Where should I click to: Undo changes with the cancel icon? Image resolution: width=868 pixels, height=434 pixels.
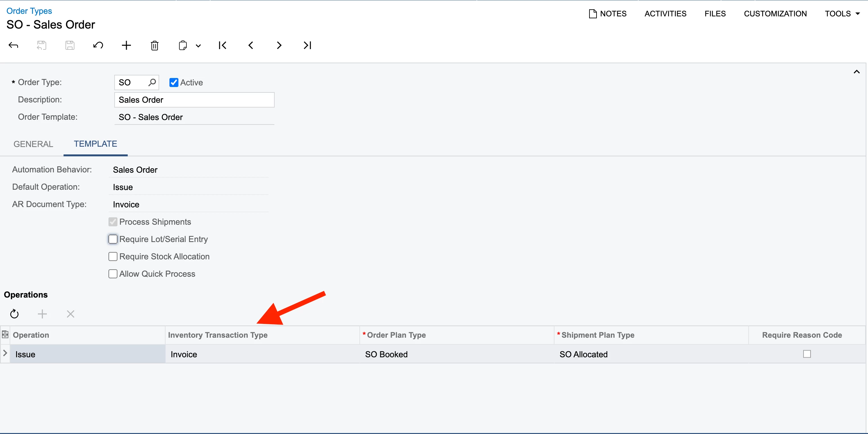[x=98, y=45]
